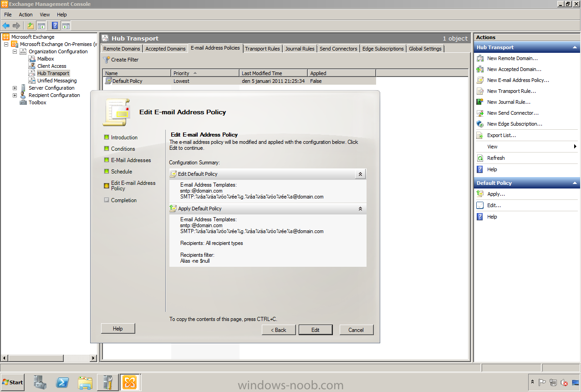Switch to the Global Settings tab

[425, 49]
